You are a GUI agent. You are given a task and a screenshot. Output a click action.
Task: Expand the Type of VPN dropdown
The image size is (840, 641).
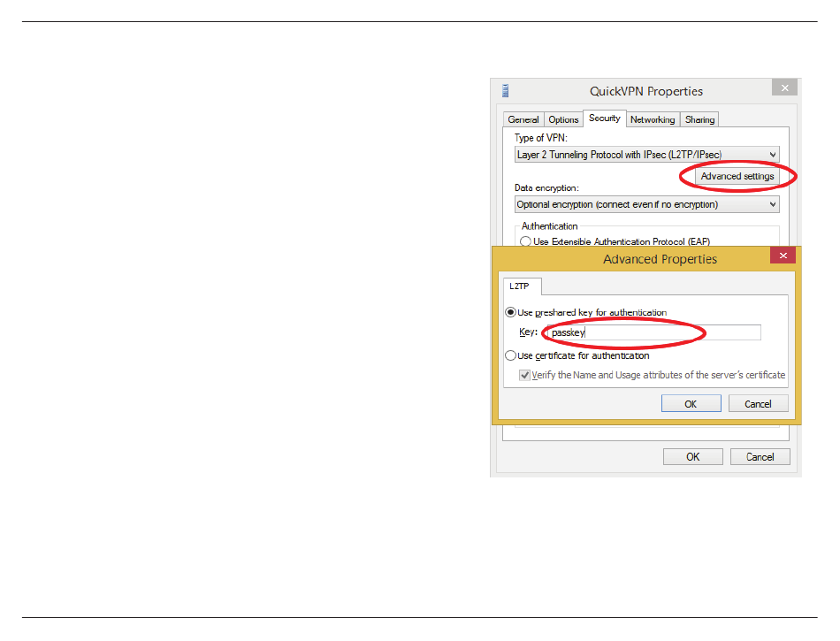pos(646,155)
